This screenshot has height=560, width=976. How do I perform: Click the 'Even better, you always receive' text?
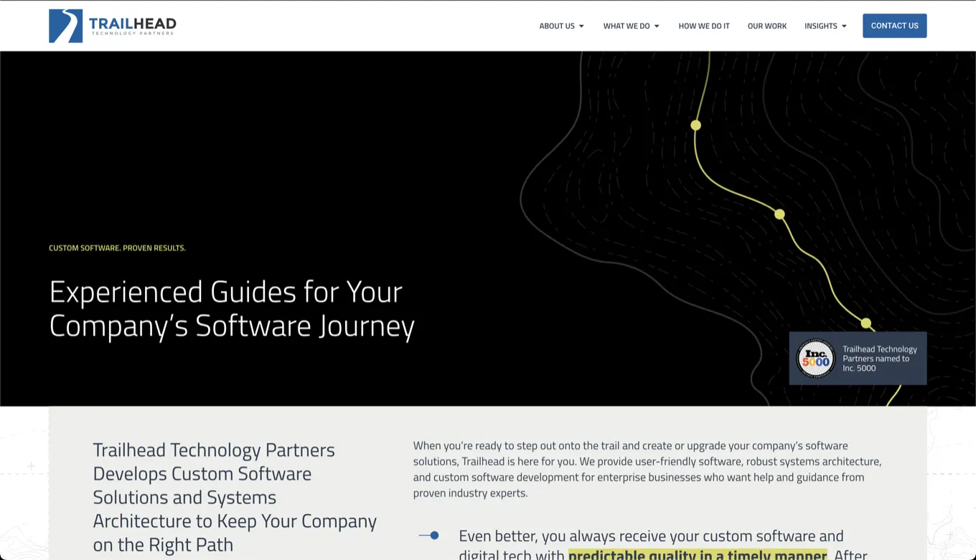(663, 544)
